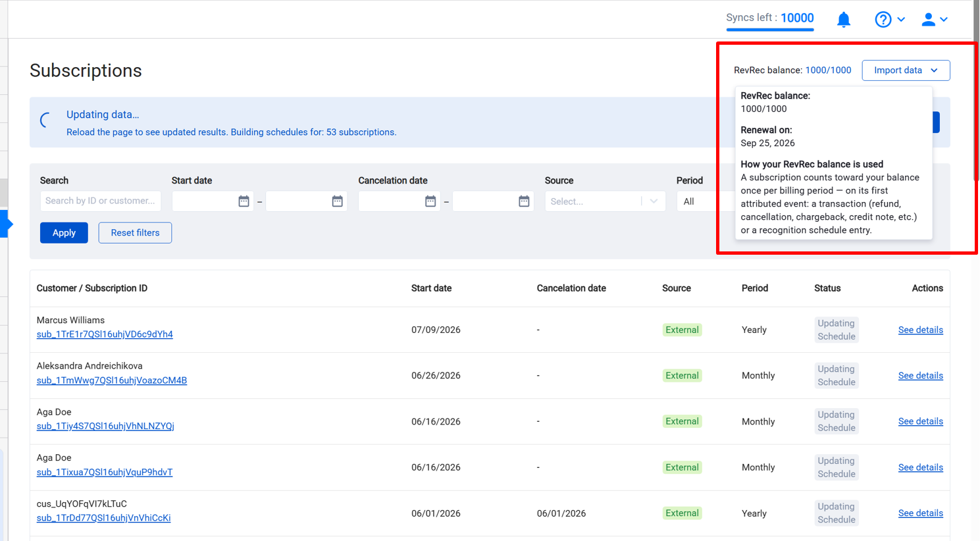This screenshot has width=980, height=541.
Task: See details for Aleksandra Andreichikova
Action: (920, 376)
